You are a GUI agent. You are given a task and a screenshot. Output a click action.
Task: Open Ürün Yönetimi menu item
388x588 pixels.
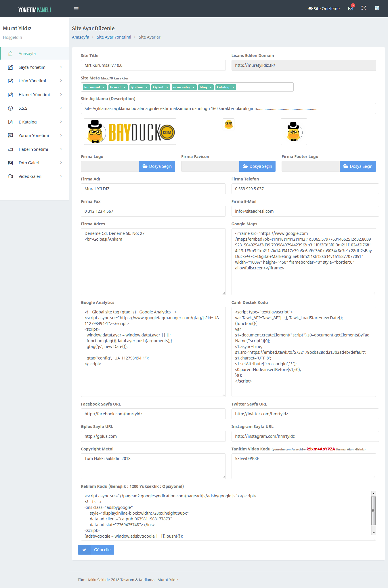click(x=35, y=81)
